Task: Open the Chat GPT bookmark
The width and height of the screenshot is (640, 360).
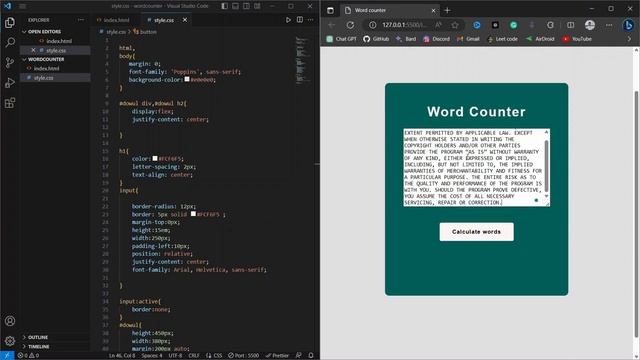Action: pos(341,39)
